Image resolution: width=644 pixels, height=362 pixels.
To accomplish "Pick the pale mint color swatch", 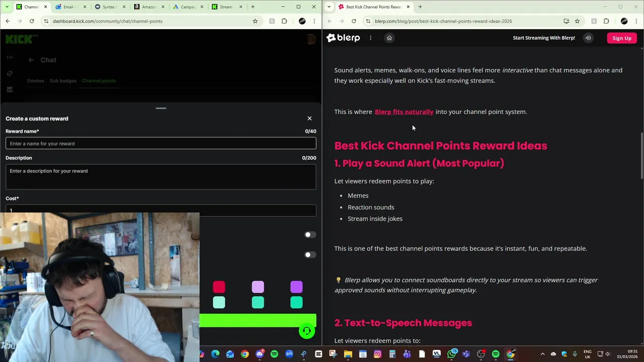I will (219, 302).
